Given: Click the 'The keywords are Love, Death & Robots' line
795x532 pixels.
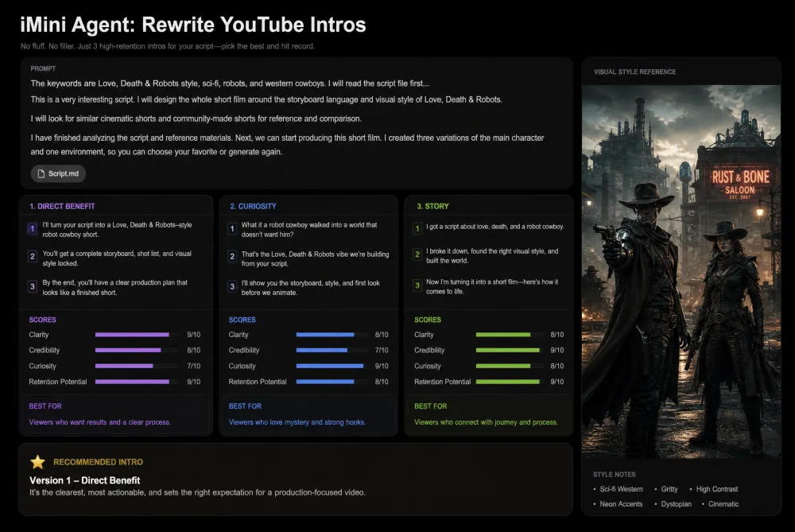Looking at the screenshot, I should click(x=230, y=83).
